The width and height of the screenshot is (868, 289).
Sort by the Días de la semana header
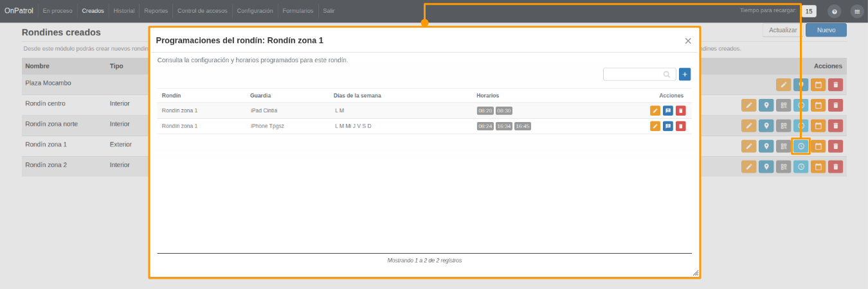[x=357, y=96]
